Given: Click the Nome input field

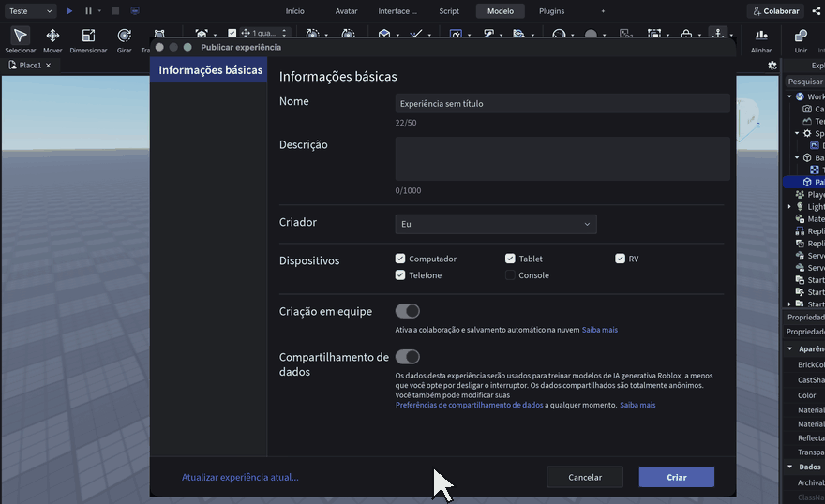Looking at the screenshot, I should tap(562, 104).
